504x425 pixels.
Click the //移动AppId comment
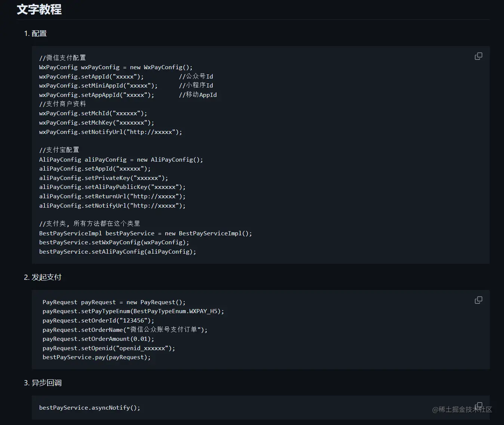[198, 95]
